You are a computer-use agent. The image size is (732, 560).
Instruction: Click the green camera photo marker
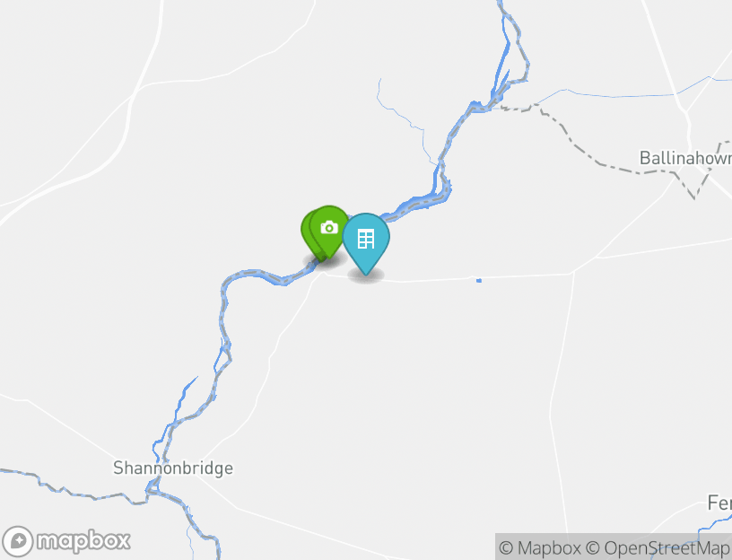[329, 231]
